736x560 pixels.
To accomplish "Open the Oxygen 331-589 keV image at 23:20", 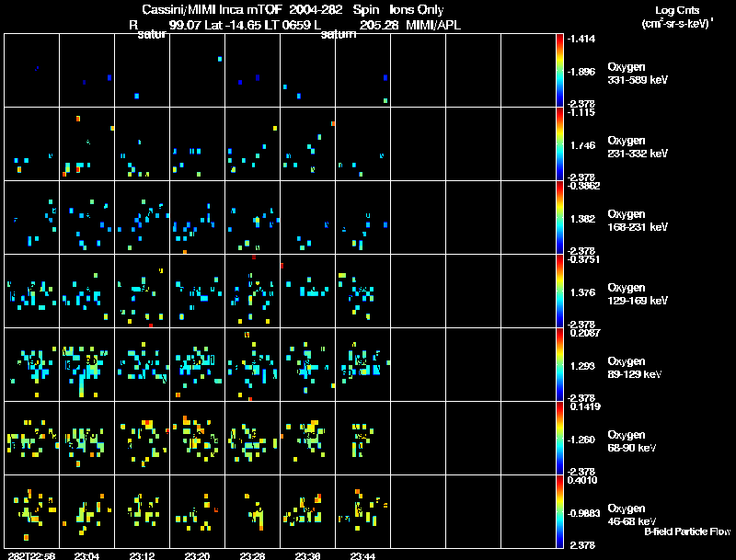I will (197, 71).
